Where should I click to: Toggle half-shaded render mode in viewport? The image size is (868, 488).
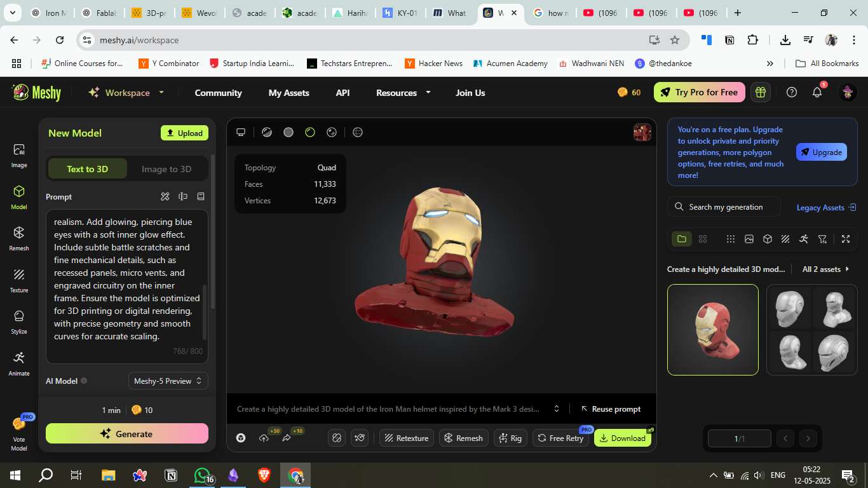click(x=267, y=132)
